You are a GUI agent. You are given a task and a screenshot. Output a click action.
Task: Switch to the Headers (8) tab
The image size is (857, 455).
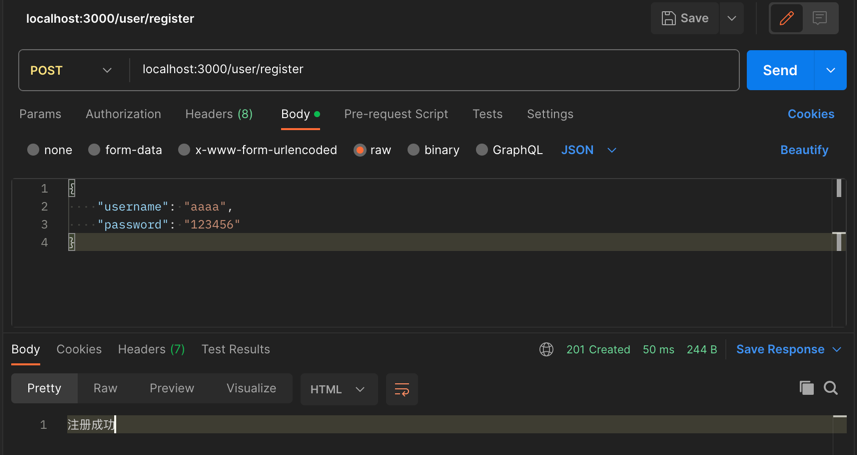[218, 114]
